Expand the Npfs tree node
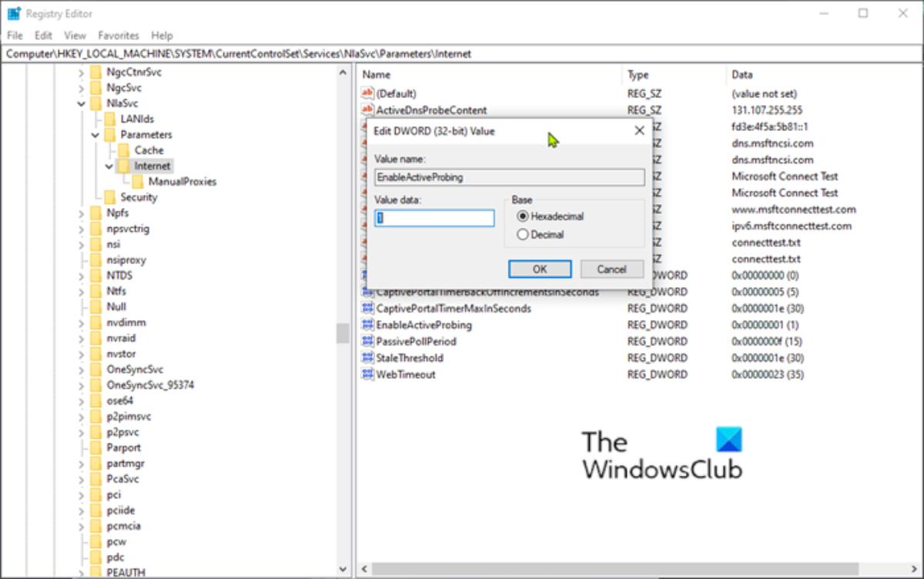 click(82, 213)
